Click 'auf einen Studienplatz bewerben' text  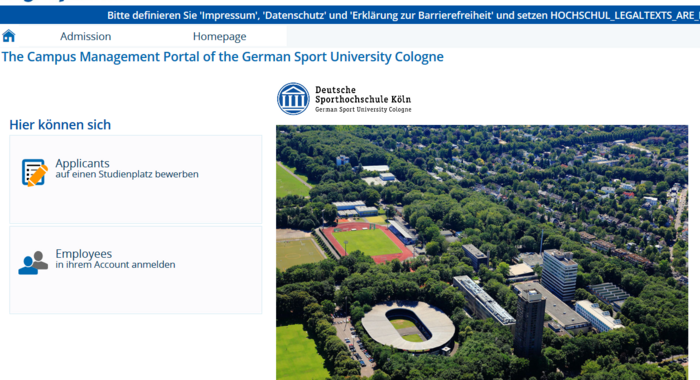127,174
